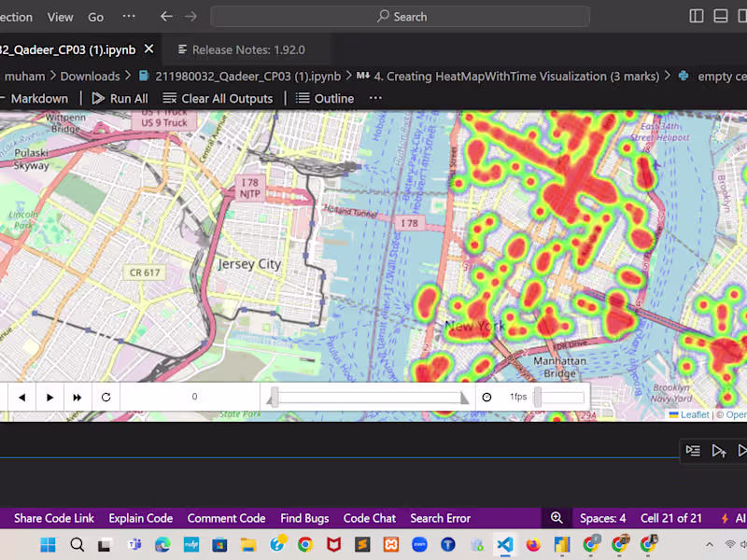
Task: Expand more notebook toolbar actions
Action: coord(375,98)
